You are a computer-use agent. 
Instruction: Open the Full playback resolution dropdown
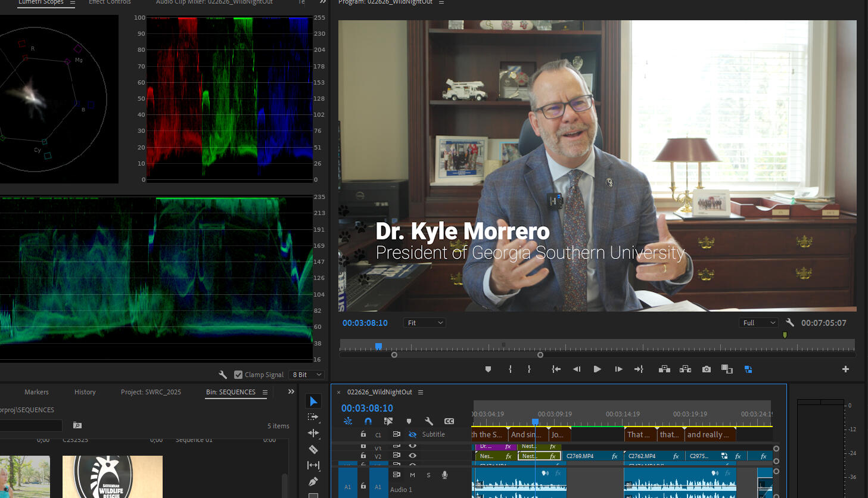point(758,323)
